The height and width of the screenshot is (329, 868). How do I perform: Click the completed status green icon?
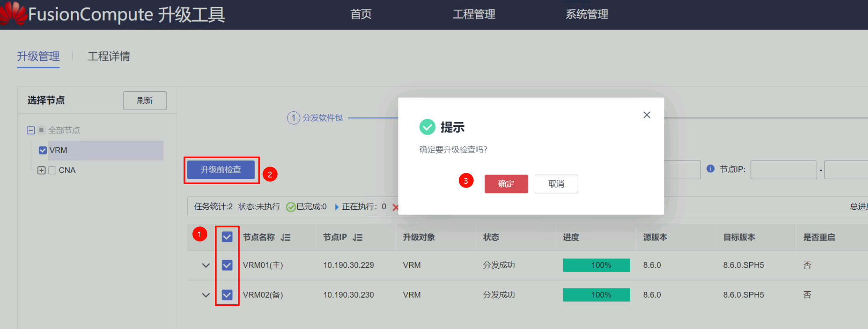point(290,207)
